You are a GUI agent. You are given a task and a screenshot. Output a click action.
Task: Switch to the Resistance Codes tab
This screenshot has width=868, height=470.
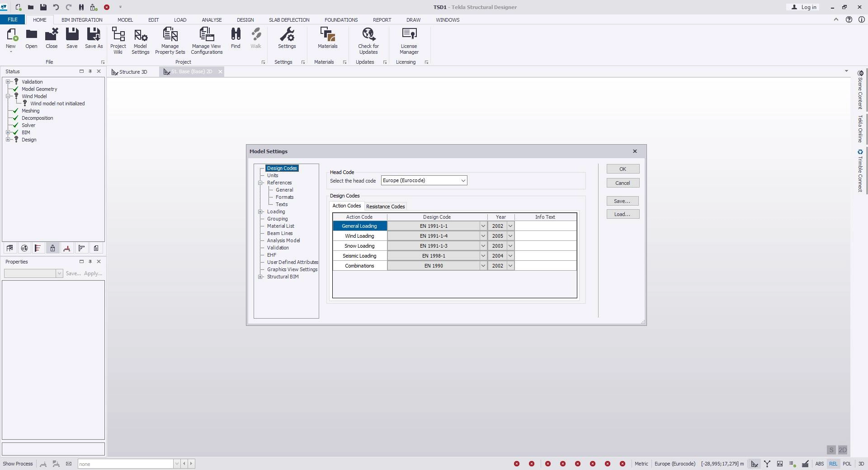coord(385,207)
